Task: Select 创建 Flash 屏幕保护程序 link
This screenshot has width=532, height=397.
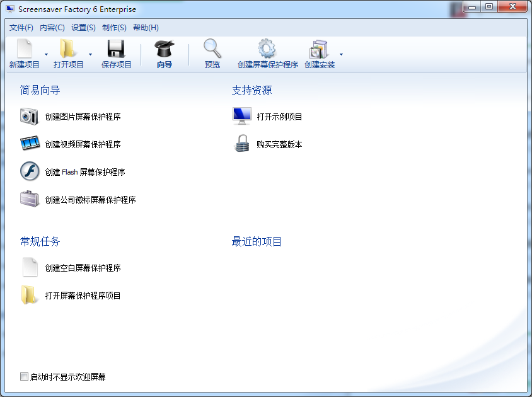Action: [x=85, y=173]
